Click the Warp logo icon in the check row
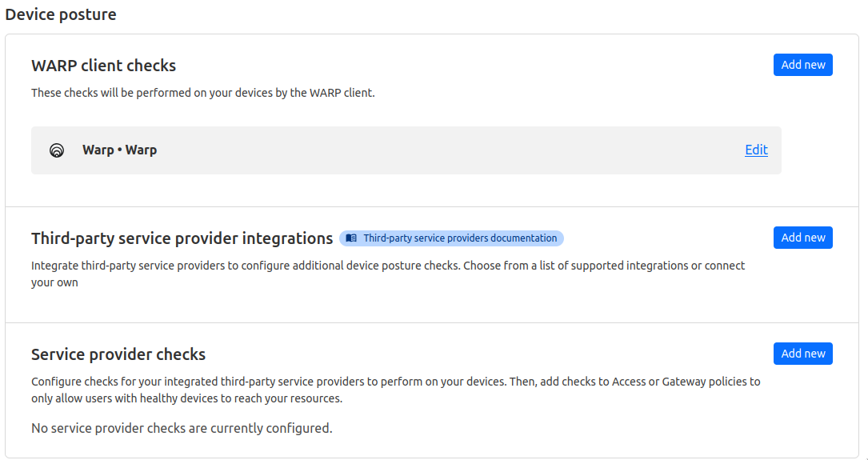 pos(57,150)
